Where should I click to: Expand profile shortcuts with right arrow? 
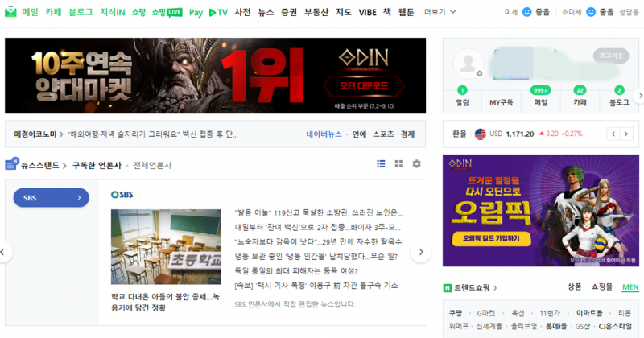[640, 95]
